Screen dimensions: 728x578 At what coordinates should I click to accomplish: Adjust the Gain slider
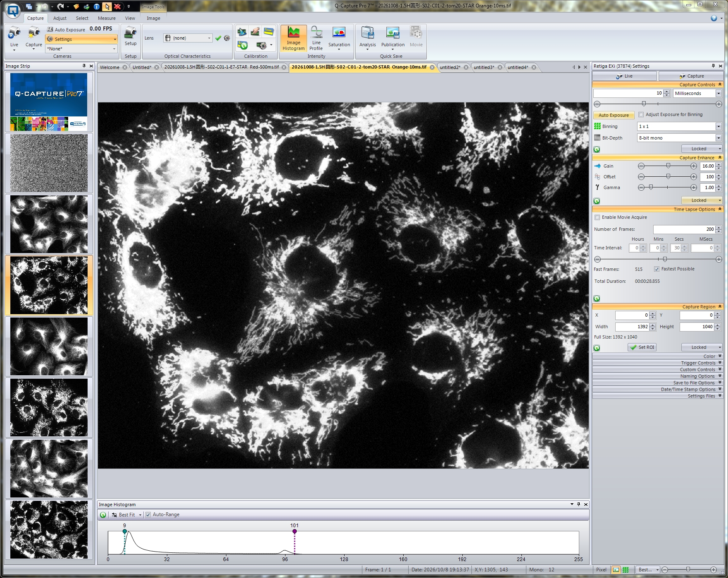point(668,166)
